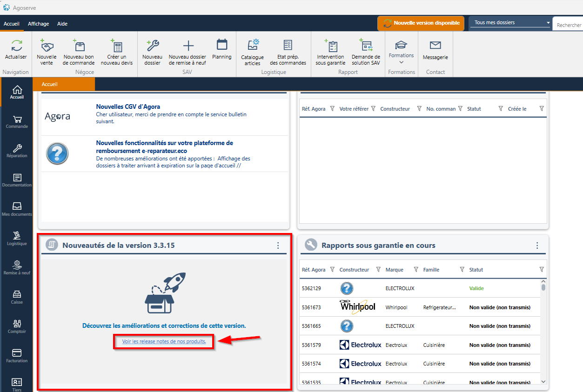Open Nouveautés de la version options menu

(x=278, y=246)
